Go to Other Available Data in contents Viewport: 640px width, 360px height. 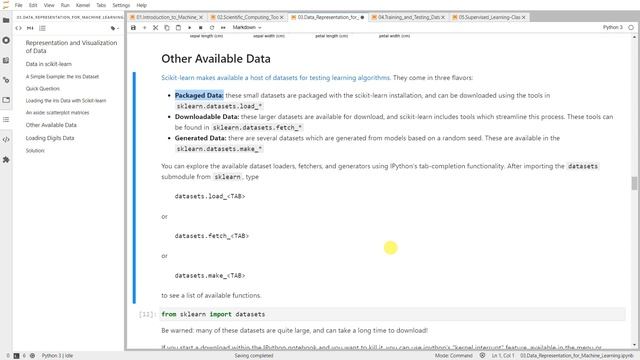pos(51,125)
